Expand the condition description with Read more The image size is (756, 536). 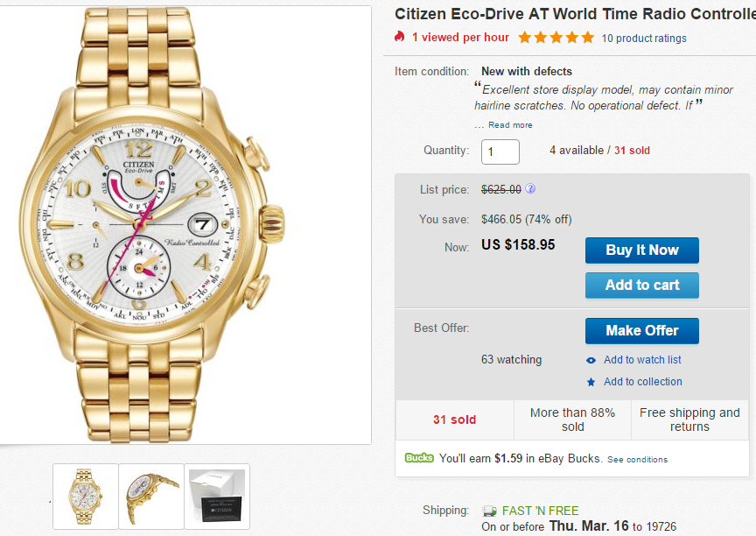click(510, 125)
